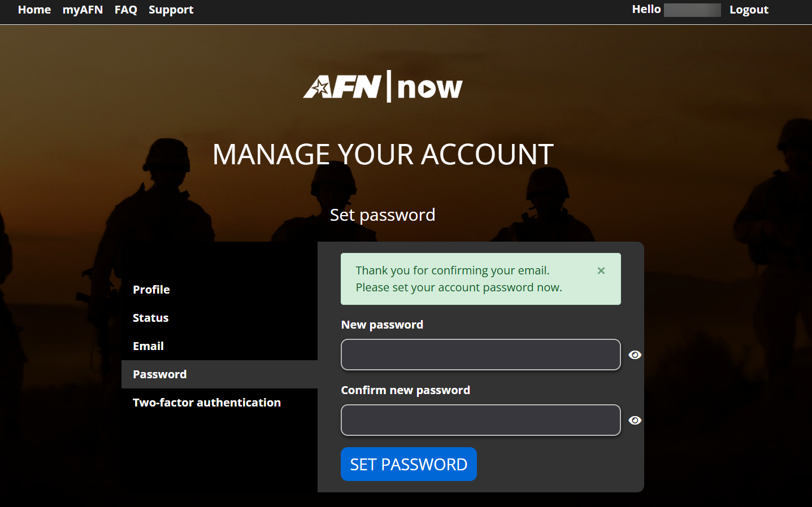Go to myAFN in top navigation
Image resolution: width=812 pixels, height=507 pixels.
point(82,10)
